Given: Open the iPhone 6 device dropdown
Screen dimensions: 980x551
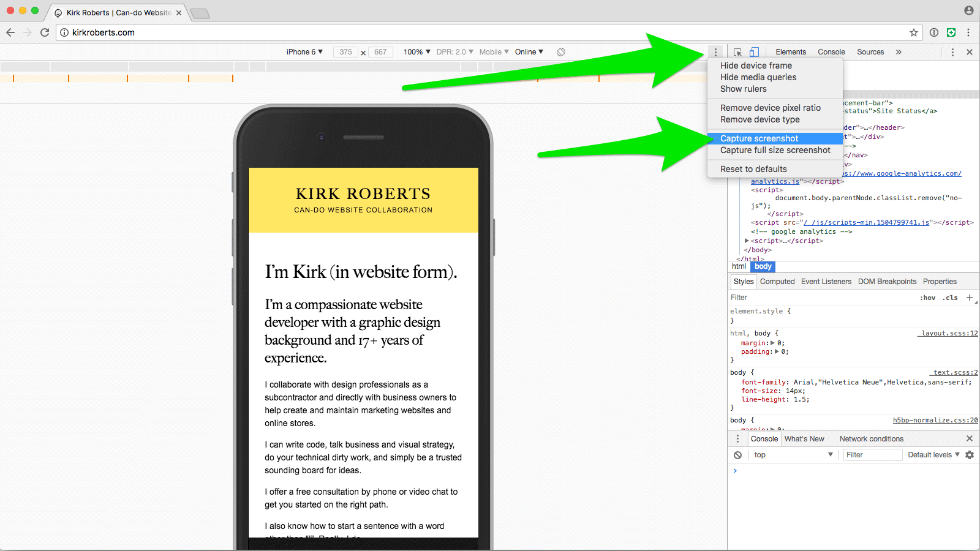Looking at the screenshot, I should click(304, 52).
